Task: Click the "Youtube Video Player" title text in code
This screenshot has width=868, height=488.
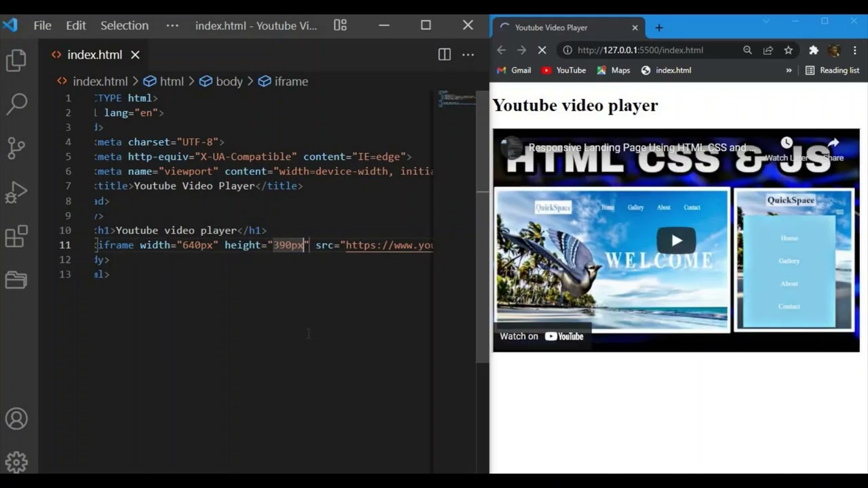Action: point(195,186)
